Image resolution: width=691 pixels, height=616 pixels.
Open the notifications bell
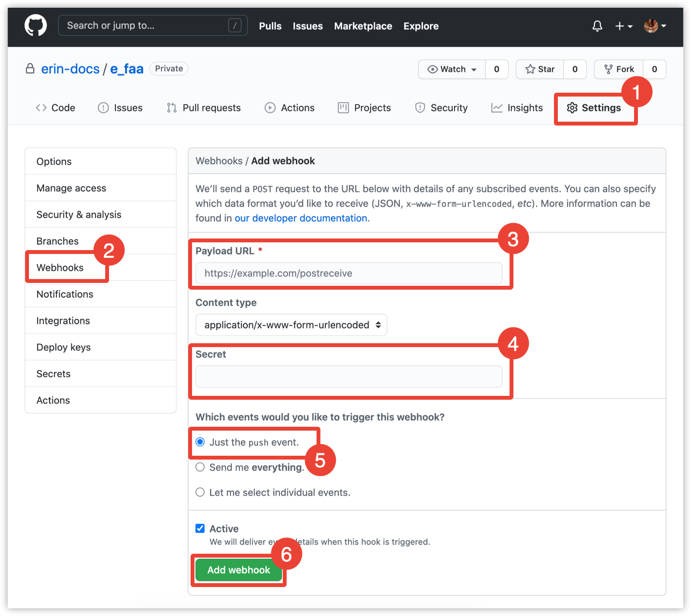(597, 26)
